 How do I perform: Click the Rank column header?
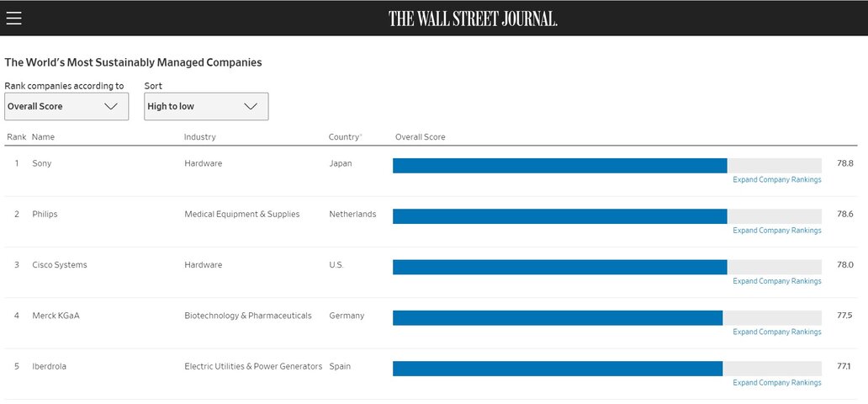17,137
